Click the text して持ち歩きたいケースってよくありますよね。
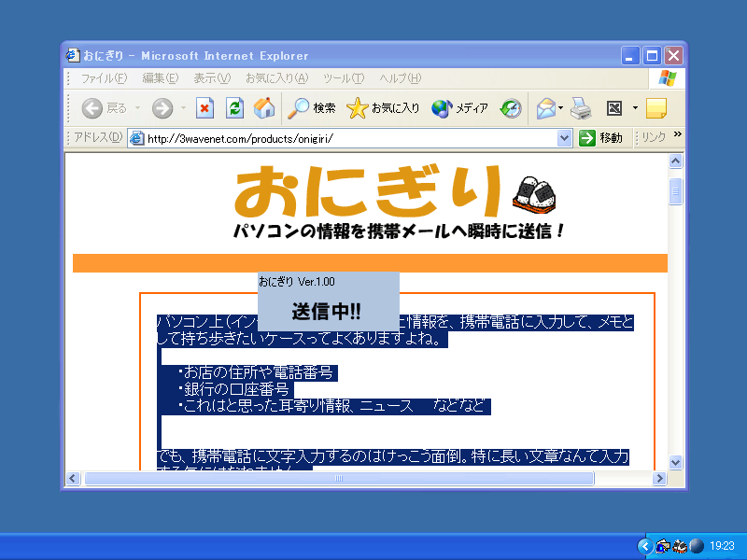 point(302,339)
